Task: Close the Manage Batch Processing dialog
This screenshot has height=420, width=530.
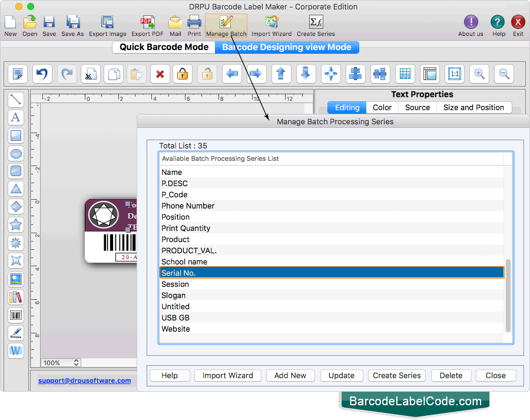Action: pos(496,375)
